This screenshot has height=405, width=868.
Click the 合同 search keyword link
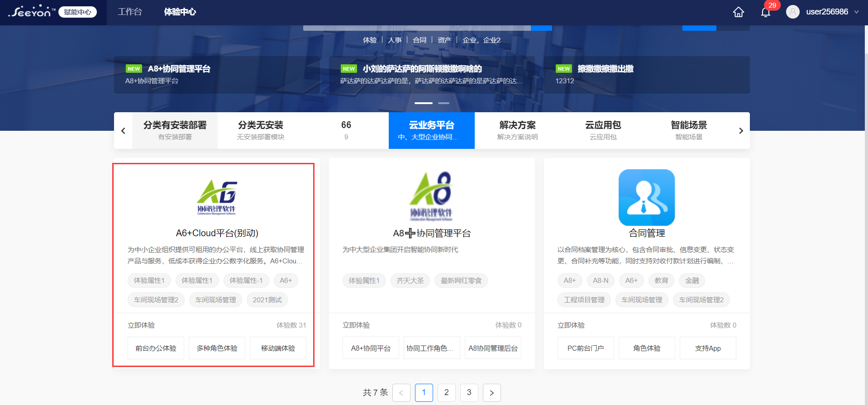(420, 40)
